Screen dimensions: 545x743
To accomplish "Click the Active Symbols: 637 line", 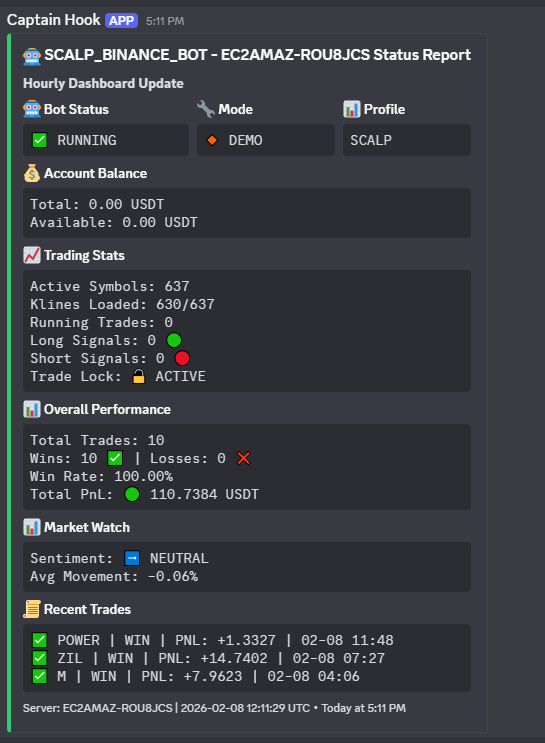I will (x=109, y=286).
